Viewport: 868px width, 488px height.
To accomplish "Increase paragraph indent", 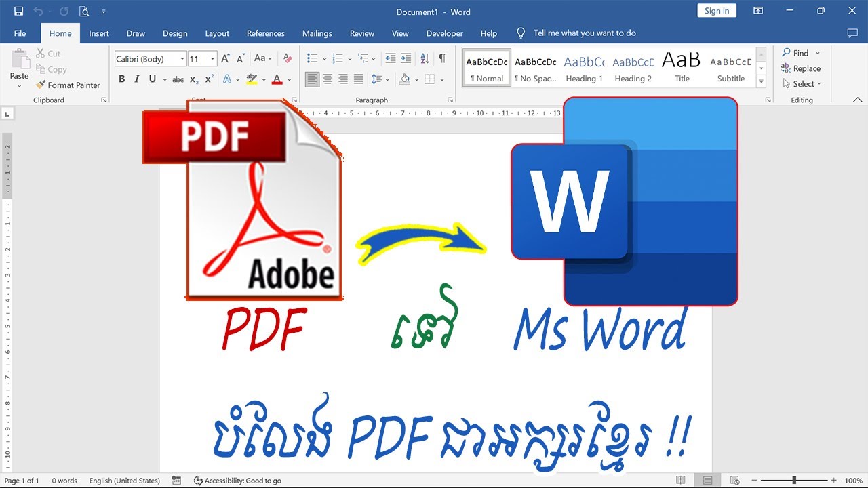I will (406, 59).
